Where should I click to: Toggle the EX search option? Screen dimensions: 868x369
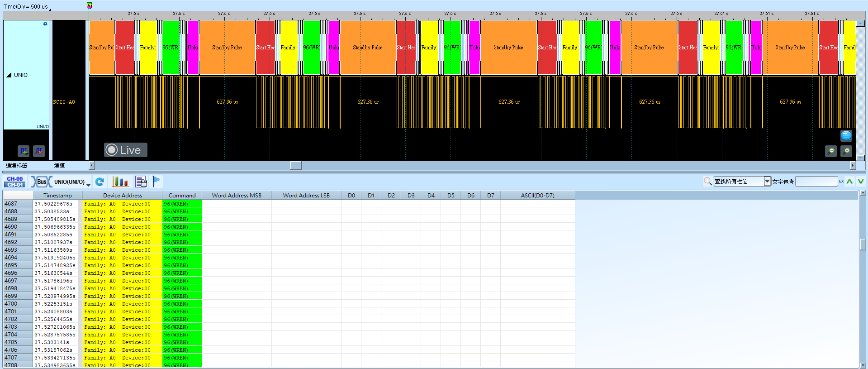point(841,182)
